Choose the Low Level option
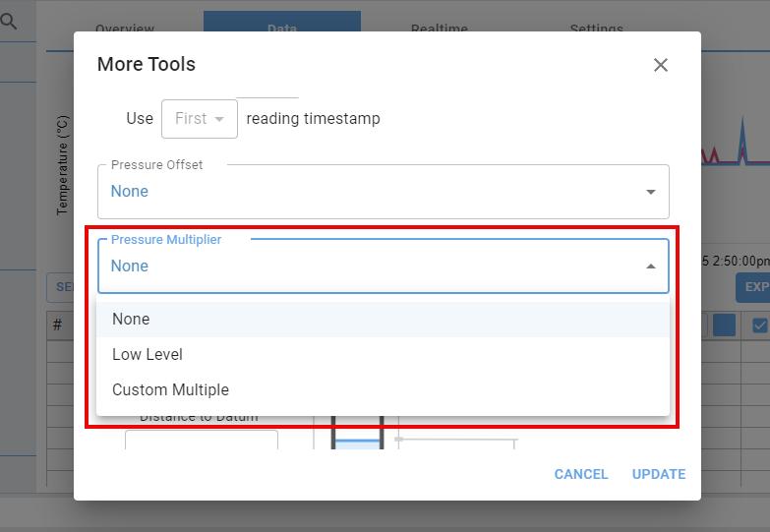Image resolution: width=770 pixels, height=532 pixels. pyautogui.click(x=148, y=355)
